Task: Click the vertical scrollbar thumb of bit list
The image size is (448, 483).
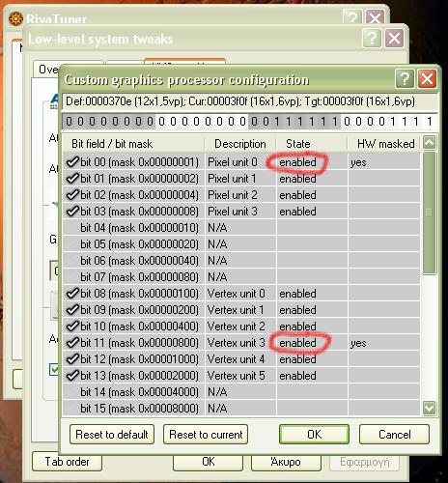Action: tap(430, 213)
